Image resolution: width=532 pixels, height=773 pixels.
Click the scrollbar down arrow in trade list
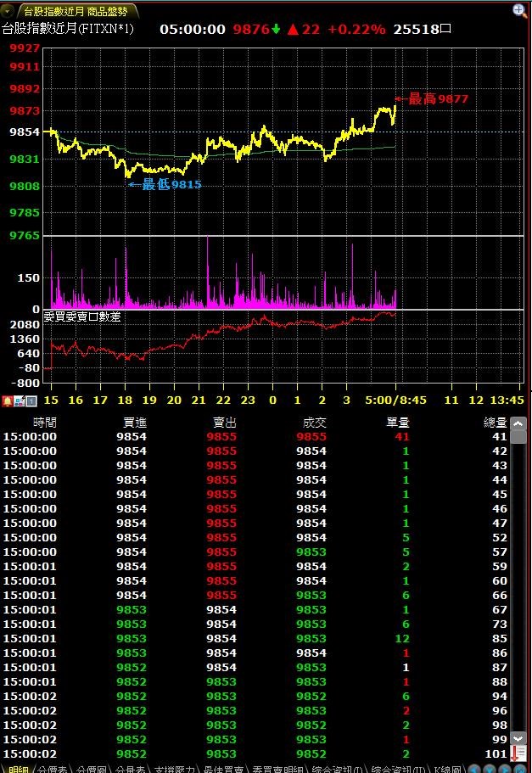click(518, 738)
